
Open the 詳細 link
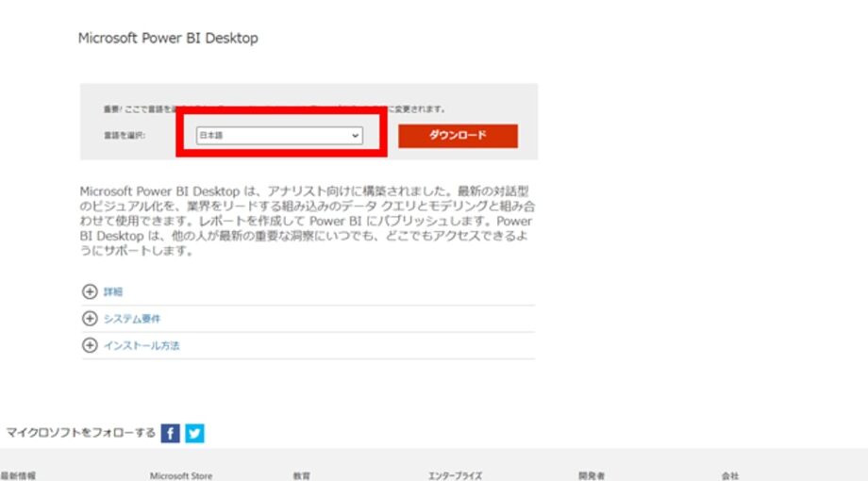click(x=113, y=291)
